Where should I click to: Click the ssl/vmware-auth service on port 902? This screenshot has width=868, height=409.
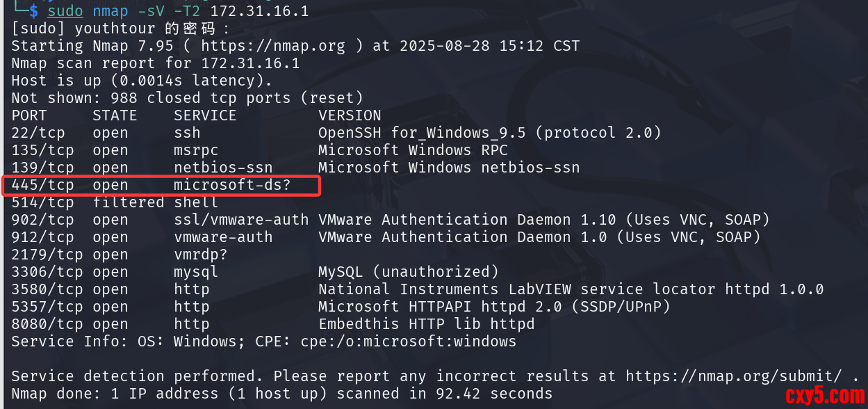(x=240, y=220)
